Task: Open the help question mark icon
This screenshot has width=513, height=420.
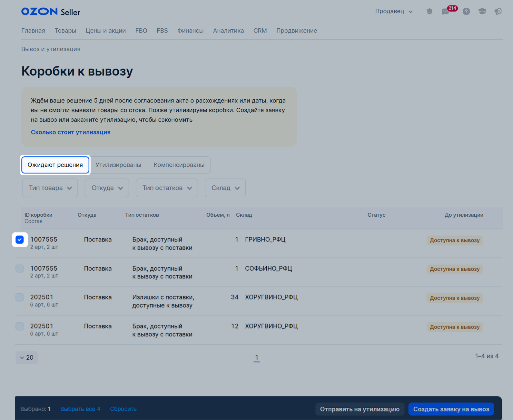Action: click(466, 12)
